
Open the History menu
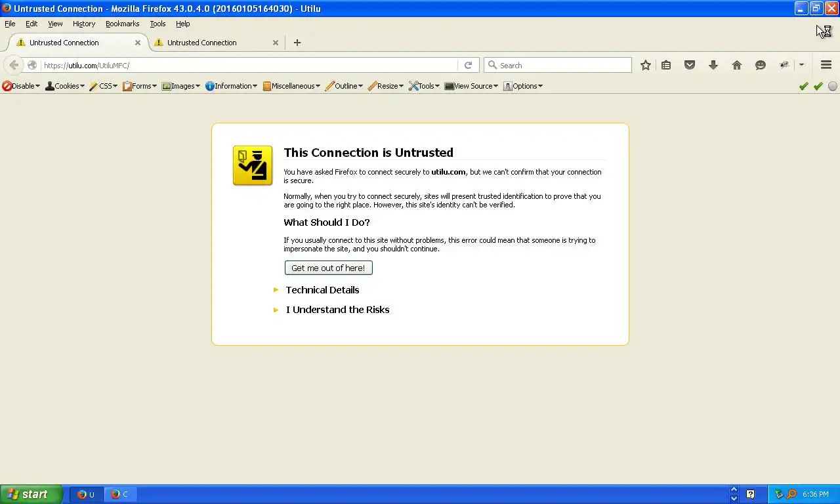click(x=84, y=24)
